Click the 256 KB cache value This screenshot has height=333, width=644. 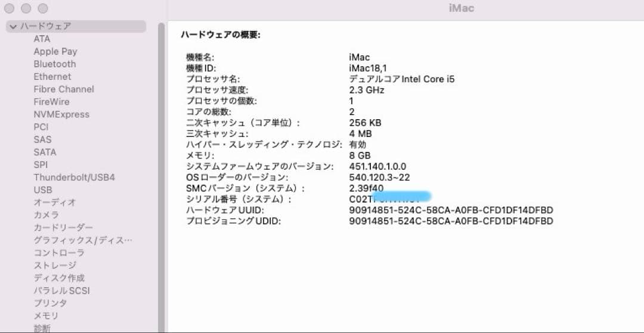click(x=365, y=123)
